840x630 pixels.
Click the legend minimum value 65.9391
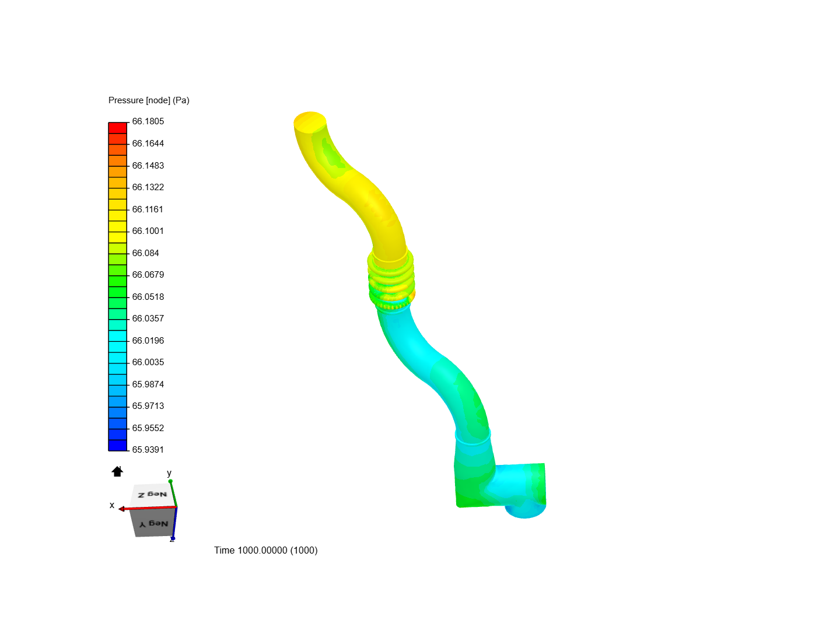pos(148,450)
